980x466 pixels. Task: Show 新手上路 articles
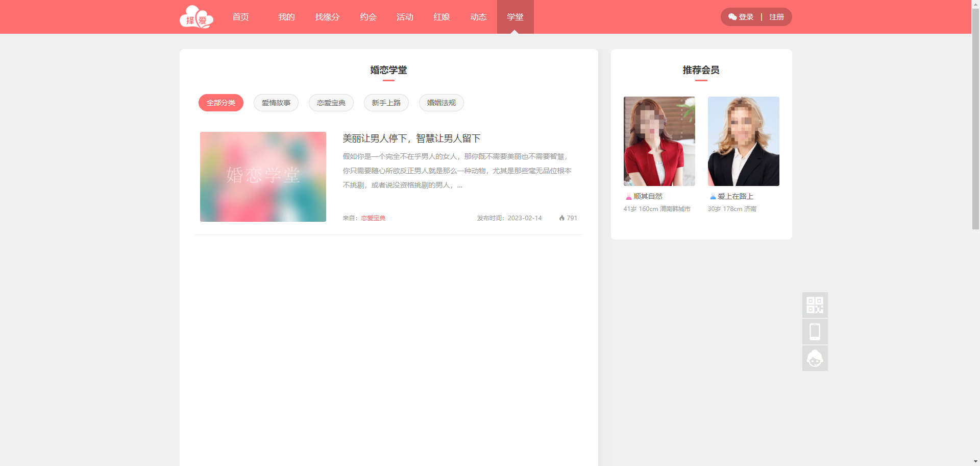point(386,103)
